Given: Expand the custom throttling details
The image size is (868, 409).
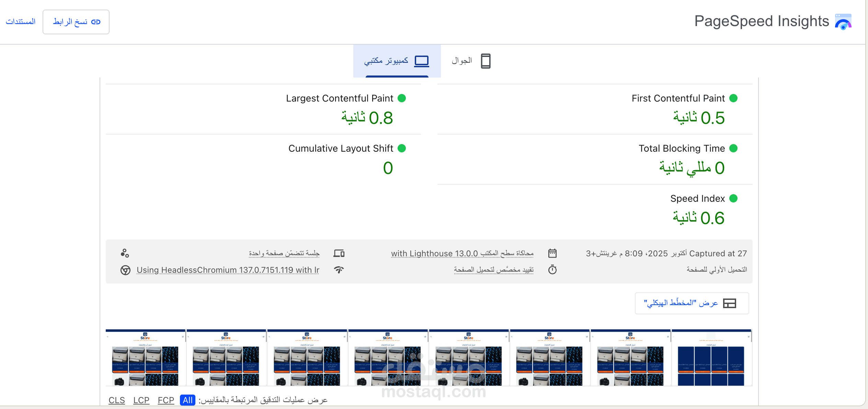Looking at the screenshot, I should click(493, 270).
